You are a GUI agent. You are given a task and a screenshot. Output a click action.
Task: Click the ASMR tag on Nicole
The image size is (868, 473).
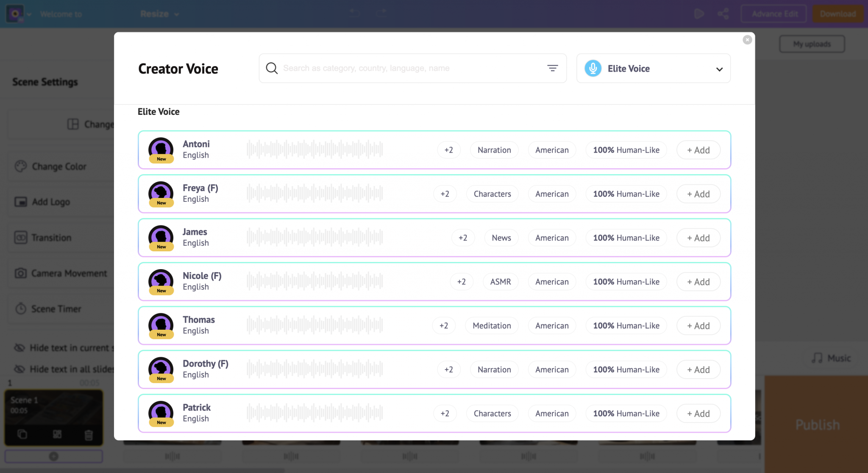pyautogui.click(x=500, y=282)
